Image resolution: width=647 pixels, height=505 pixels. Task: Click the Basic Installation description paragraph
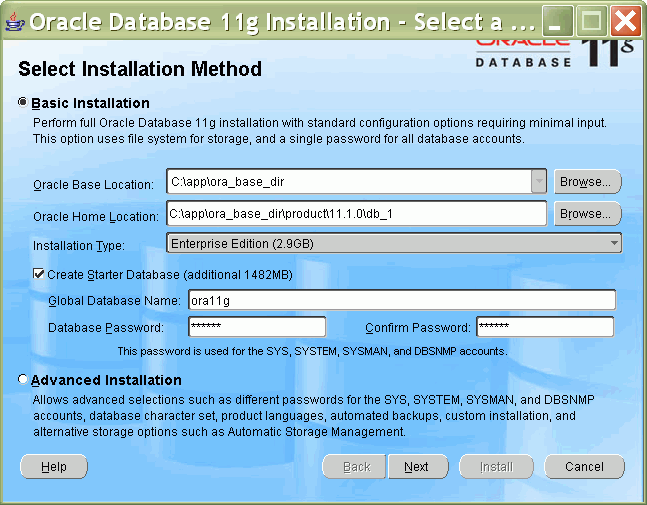(x=320, y=131)
